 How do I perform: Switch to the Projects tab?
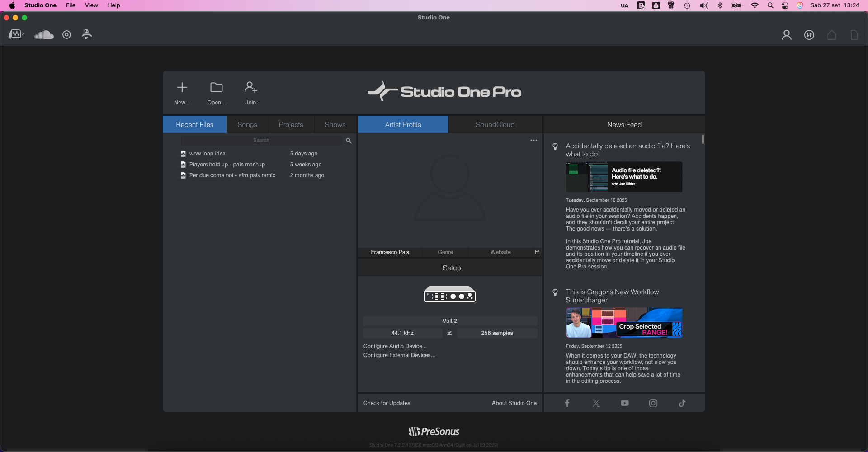click(x=291, y=125)
